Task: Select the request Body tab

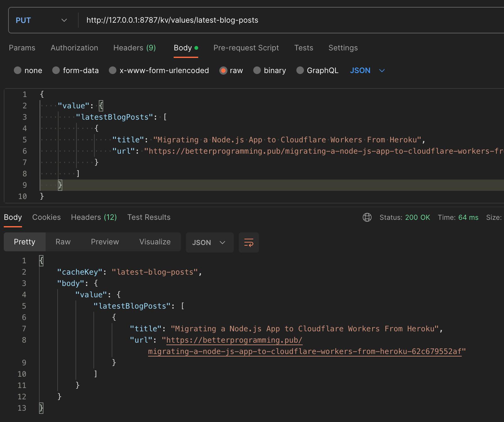Action: [x=186, y=48]
